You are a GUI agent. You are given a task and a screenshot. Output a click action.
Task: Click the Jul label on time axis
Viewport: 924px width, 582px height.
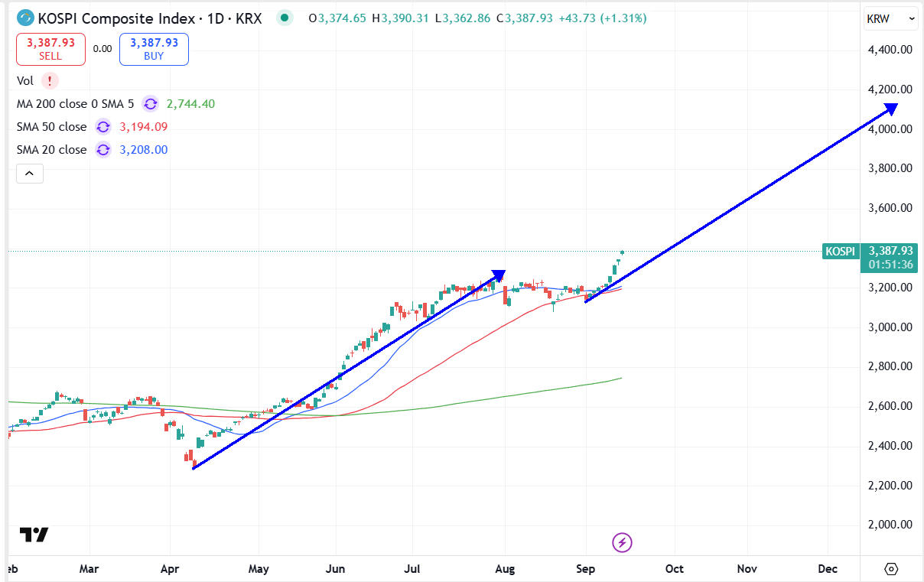(x=413, y=569)
